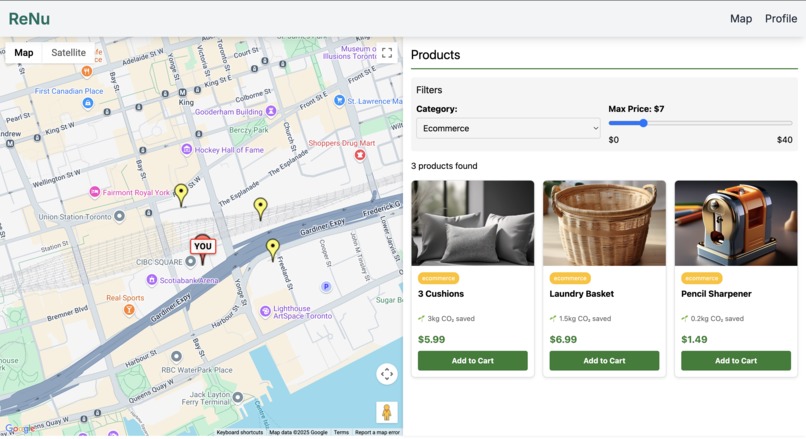Viewport: 806px width, 439px height.
Task: Click the First Canadian Place icon
Action: [88, 103]
